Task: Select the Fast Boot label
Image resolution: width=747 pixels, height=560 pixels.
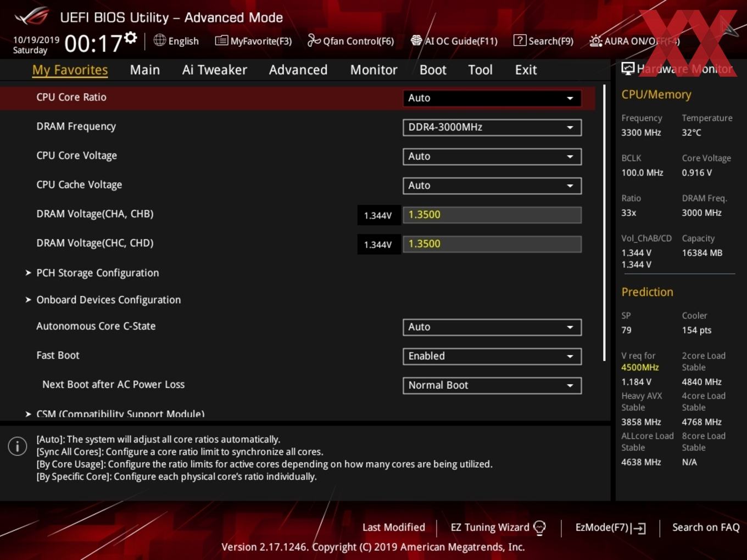Action: (58, 355)
